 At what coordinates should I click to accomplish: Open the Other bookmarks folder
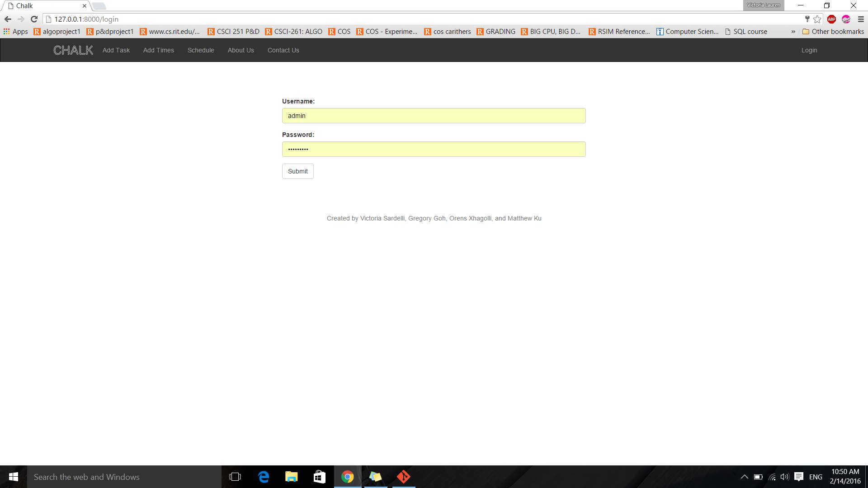(x=833, y=32)
